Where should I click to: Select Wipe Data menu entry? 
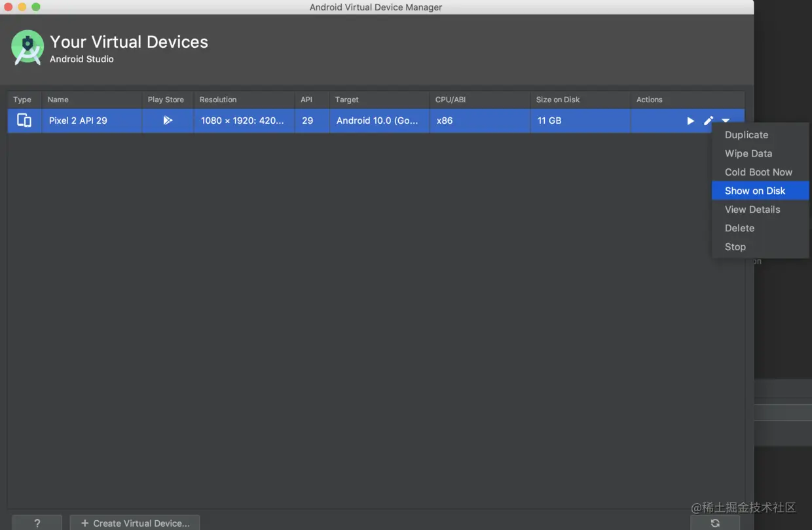[760, 153]
